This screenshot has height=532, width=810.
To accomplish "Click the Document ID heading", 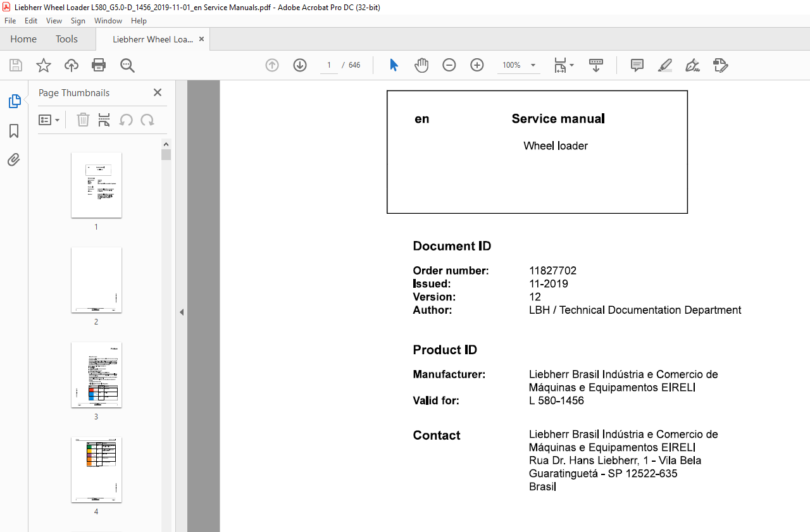I will [452, 246].
